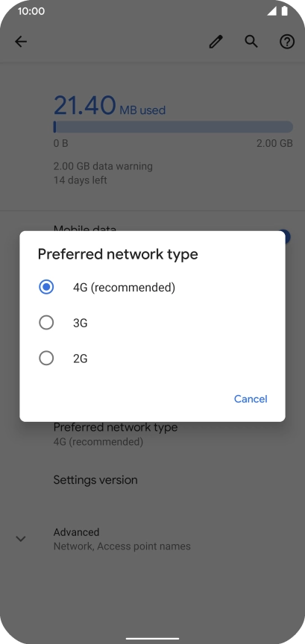The image size is (305, 644).
Task: Tap the data usage progress bar
Action: [173, 127]
